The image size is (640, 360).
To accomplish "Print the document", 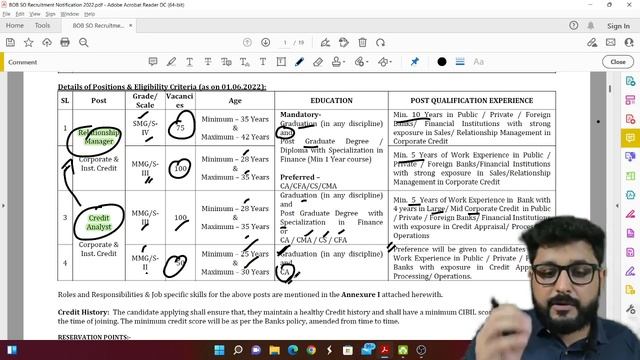I will [65, 42].
